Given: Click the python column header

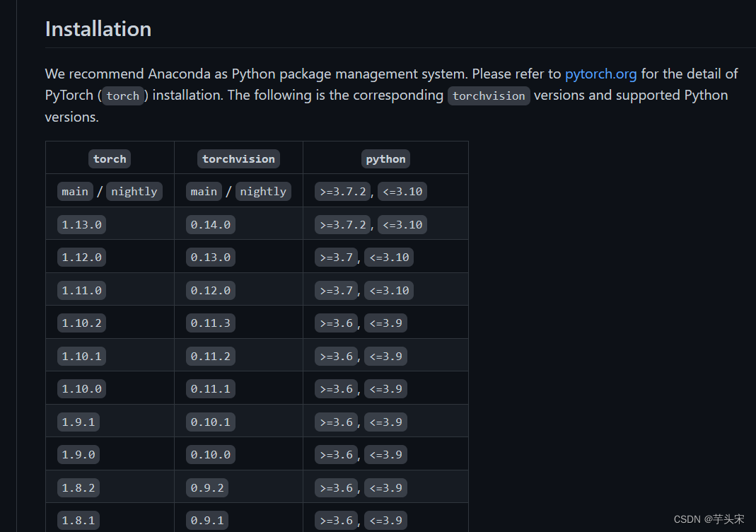Looking at the screenshot, I should (x=385, y=159).
